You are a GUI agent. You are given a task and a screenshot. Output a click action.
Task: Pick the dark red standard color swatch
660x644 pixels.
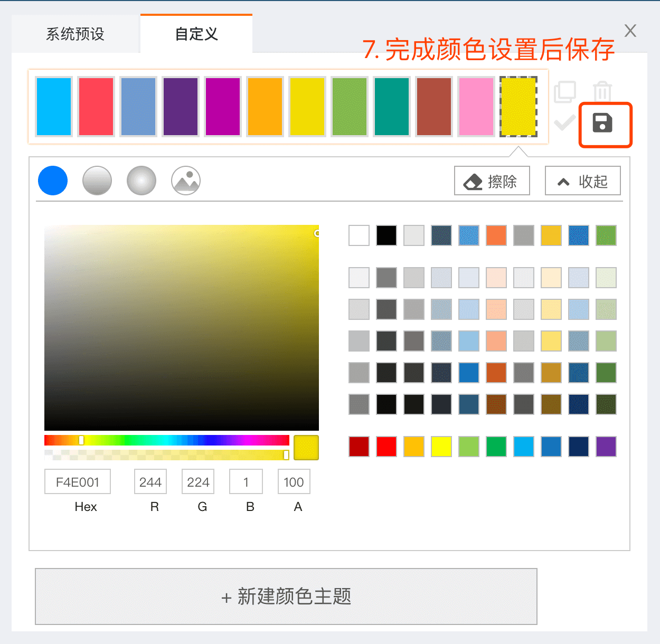(x=359, y=447)
